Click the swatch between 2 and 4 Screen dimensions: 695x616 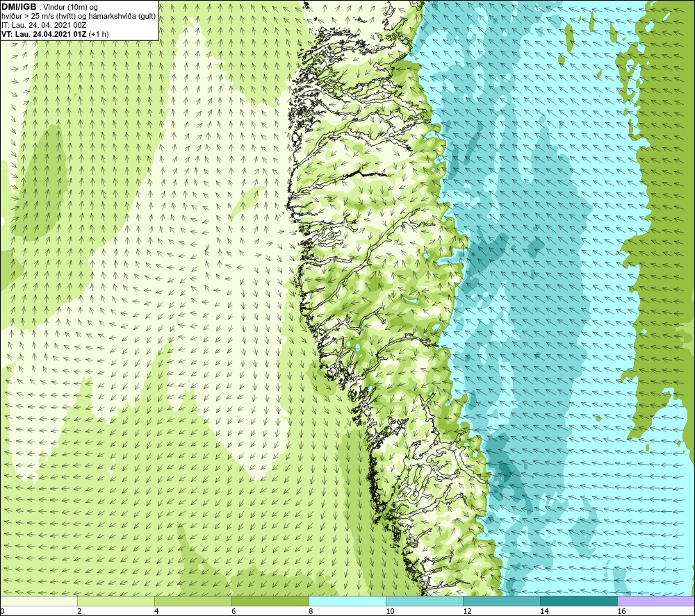pyautogui.click(x=116, y=601)
